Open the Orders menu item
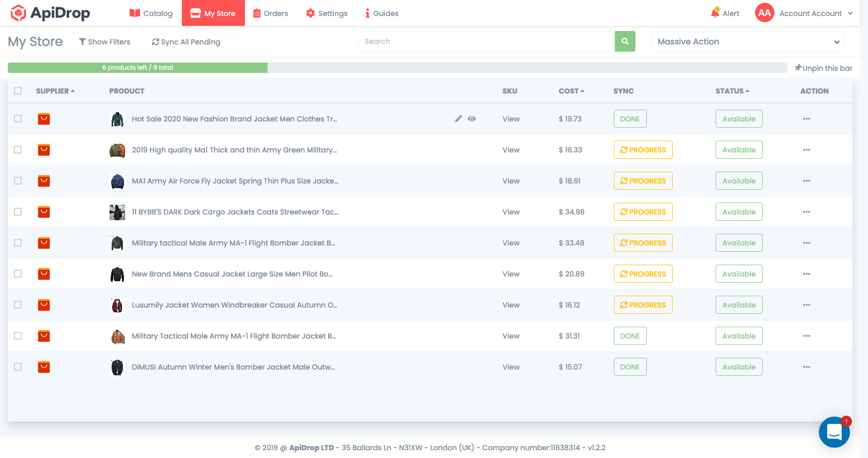 pos(270,13)
